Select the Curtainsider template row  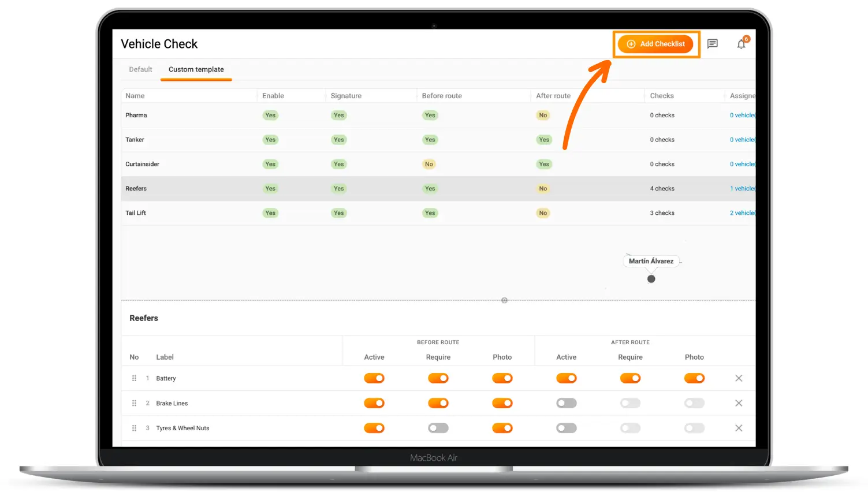click(438, 164)
